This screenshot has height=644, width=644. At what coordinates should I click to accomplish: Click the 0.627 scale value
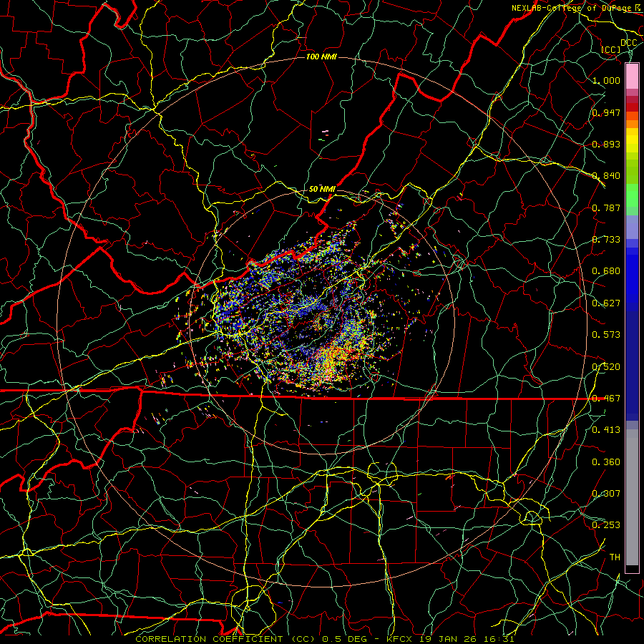pos(606,303)
